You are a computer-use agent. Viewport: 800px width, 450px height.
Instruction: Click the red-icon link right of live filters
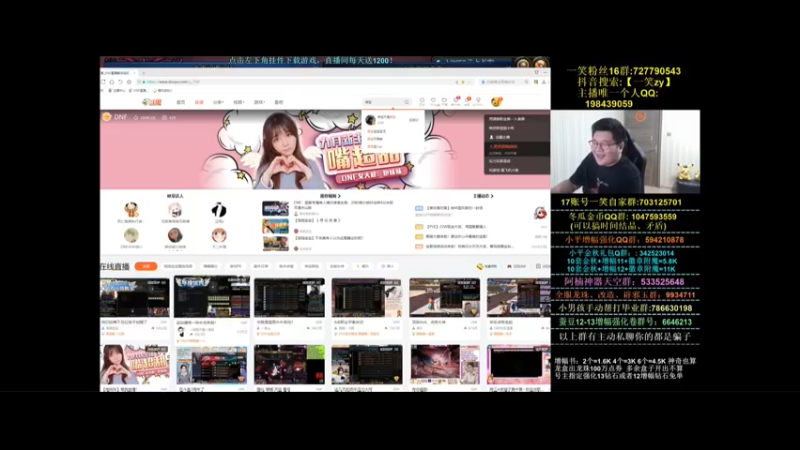tap(516, 266)
